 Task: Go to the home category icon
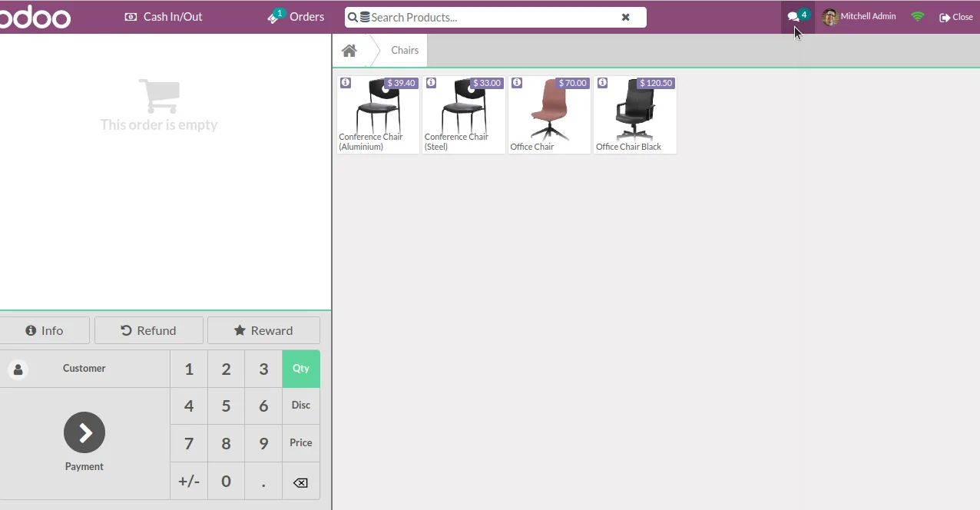tap(349, 51)
